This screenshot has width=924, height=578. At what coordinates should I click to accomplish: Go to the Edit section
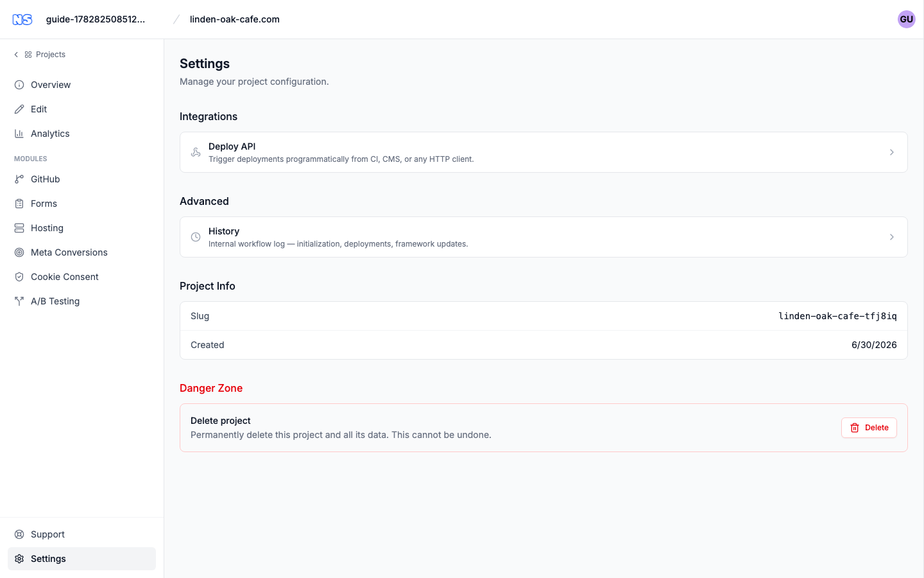click(81, 109)
